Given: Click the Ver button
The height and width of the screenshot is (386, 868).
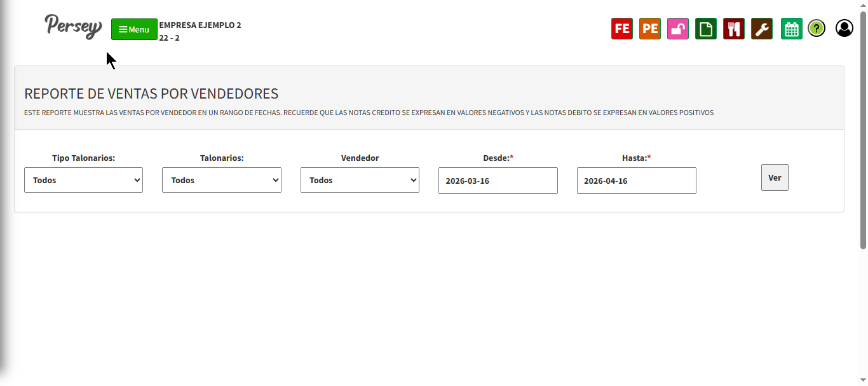Looking at the screenshot, I should [x=775, y=177].
